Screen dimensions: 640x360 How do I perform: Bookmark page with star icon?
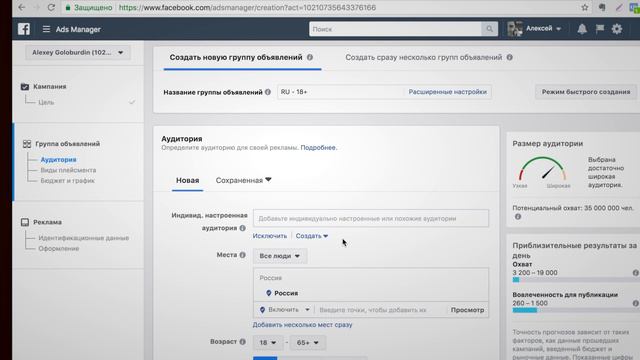click(x=585, y=7)
